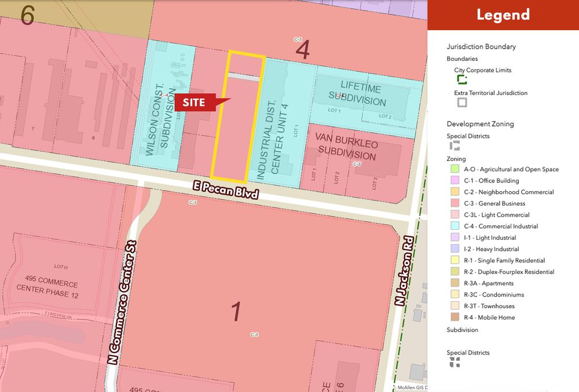Click the C-2 Neighborhood Commercial swatch
The height and width of the screenshot is (392, 579).
click(x=455, y=192)
